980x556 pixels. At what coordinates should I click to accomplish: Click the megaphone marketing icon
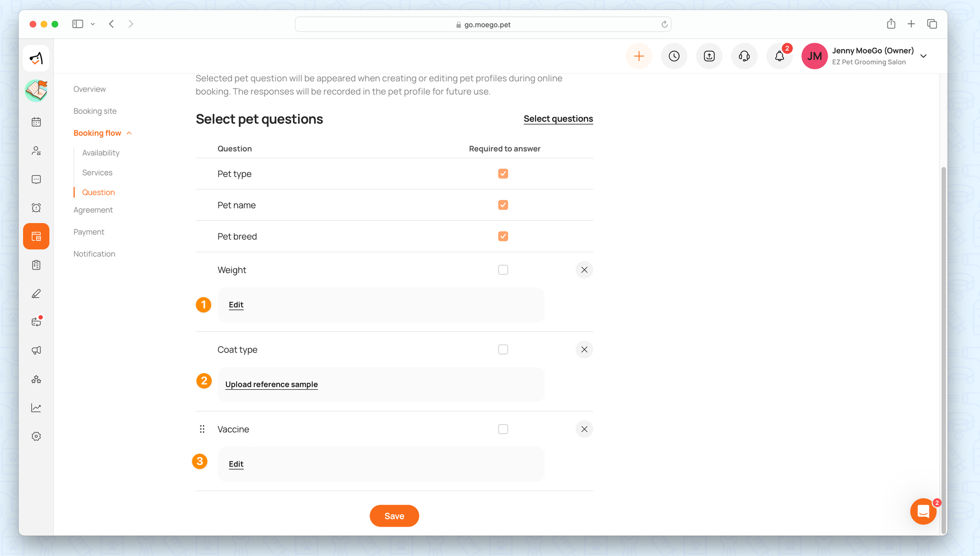[36, 351]
